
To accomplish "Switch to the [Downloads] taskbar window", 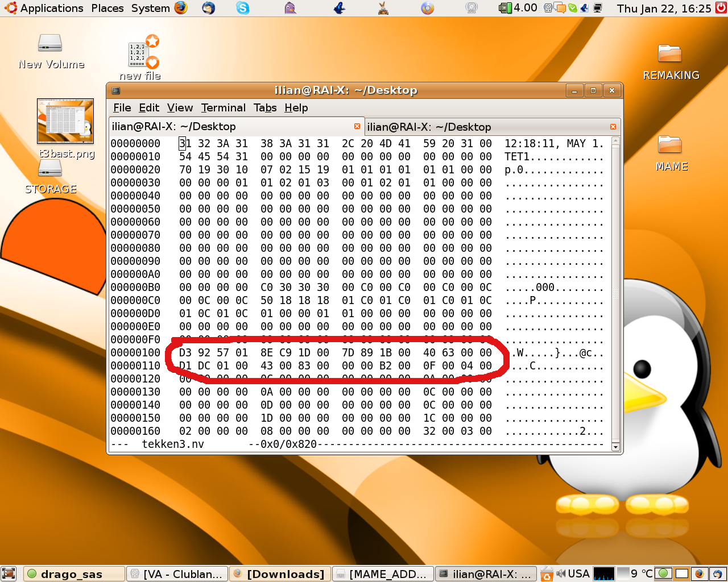I will click(280, 574).
